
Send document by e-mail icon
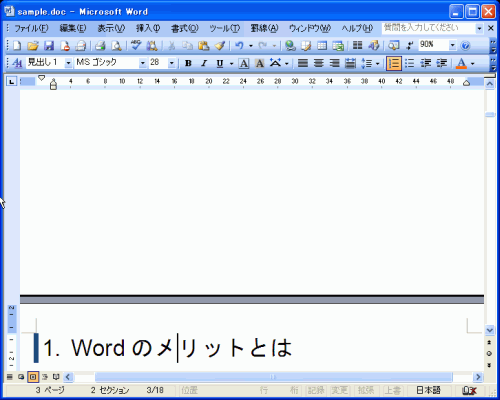tap(81, 45)
